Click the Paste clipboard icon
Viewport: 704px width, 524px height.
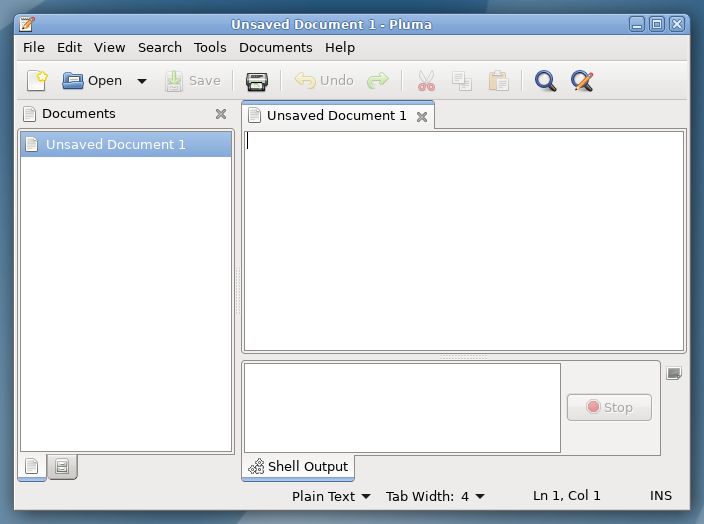pos(498,81)
